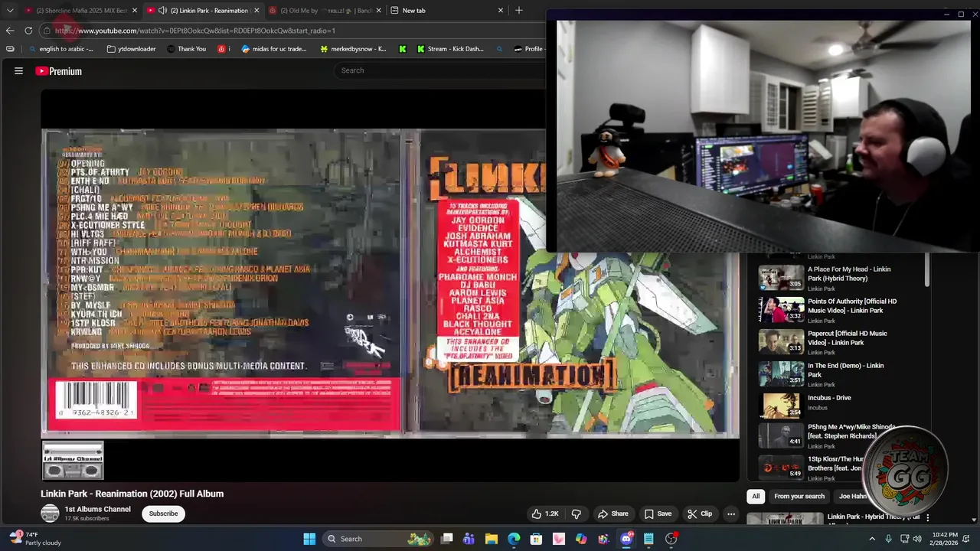Open Discord from the taskbar
980x551 pixels.
626,539
